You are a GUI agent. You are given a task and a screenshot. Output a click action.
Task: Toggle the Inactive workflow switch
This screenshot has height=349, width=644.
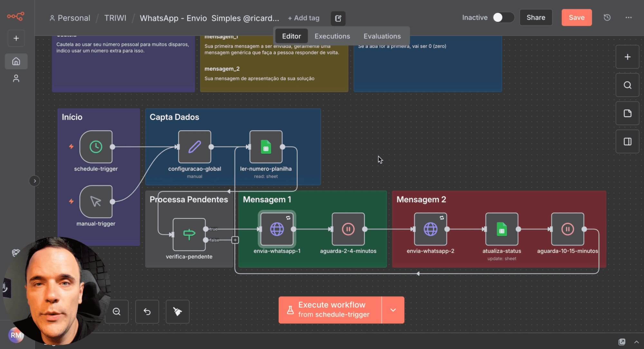[503, 18]
